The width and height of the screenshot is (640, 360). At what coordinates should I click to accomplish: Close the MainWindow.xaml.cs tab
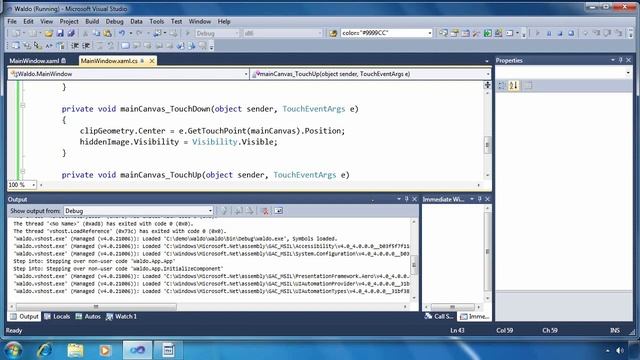[x=152, y=61]
